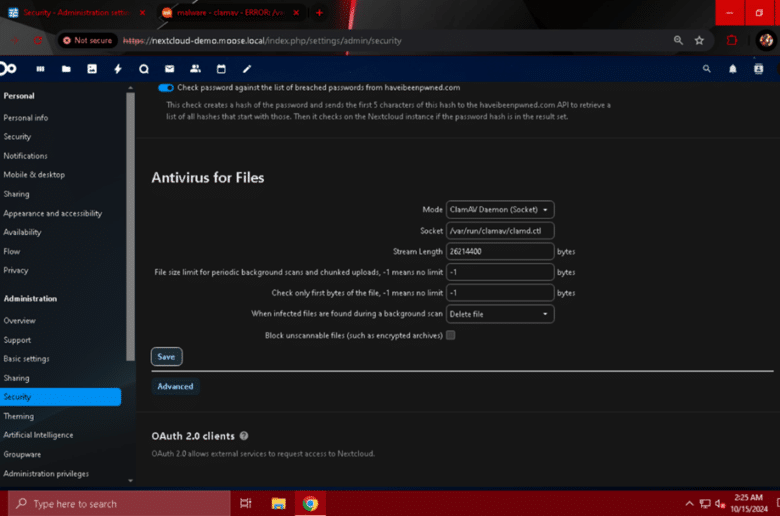The height and width of the screenshot is (516, 780).
Task: Open the Nextcloud logo home link
Action: pos(8,69)
